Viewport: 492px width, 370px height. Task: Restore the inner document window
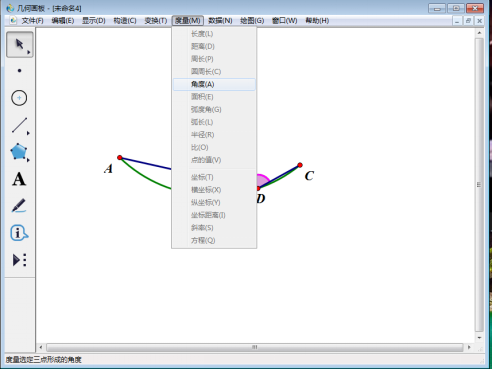[468, 21]
